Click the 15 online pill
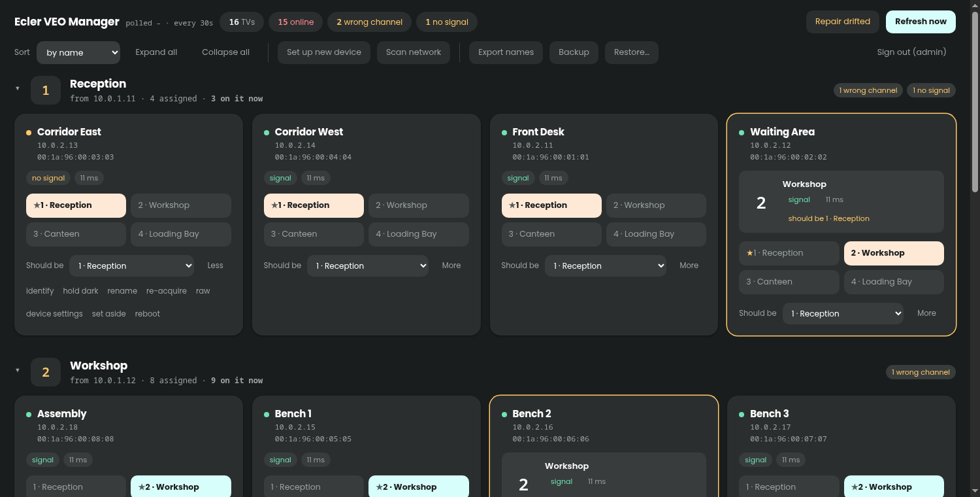This screenshot has height=497, width=980. pyautogui.click(x=295, y=22)
